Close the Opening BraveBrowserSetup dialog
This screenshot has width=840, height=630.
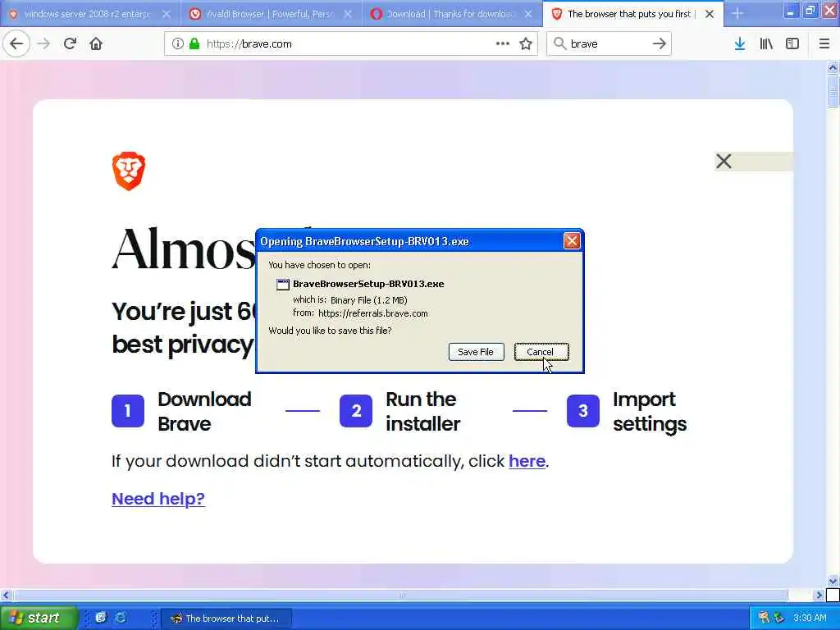coord(572,241)
